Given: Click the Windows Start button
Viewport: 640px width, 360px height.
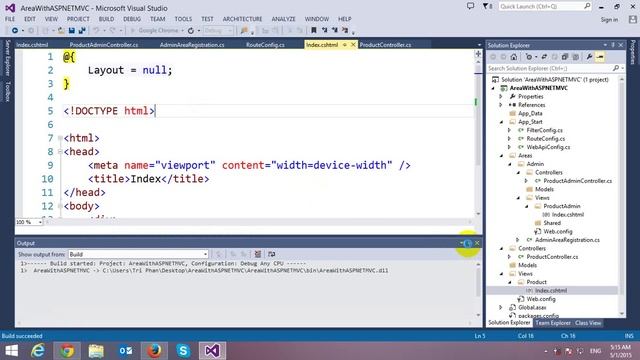Looking at the screenshot, I should (11, 351).
